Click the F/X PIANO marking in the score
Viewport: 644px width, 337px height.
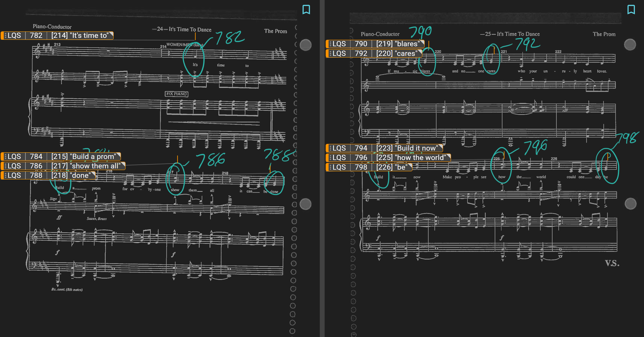click(176, 94)
